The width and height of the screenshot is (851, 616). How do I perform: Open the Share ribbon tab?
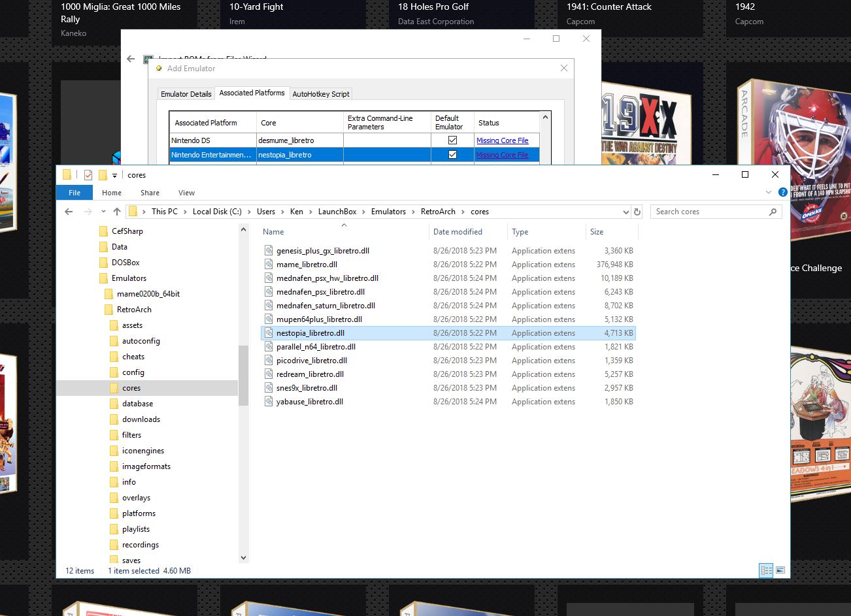click(150, 193)
